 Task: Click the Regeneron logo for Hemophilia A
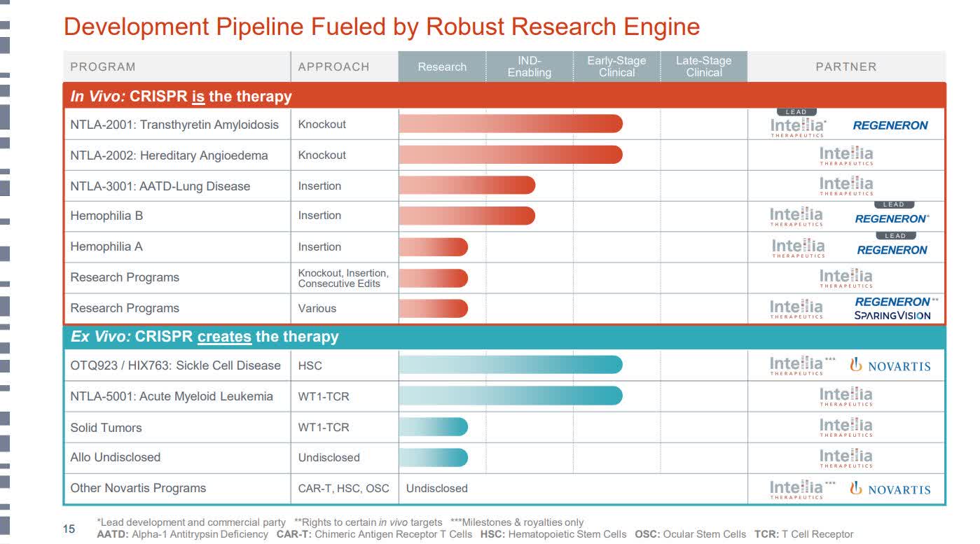pyautogui.click(x=893, y=249)
